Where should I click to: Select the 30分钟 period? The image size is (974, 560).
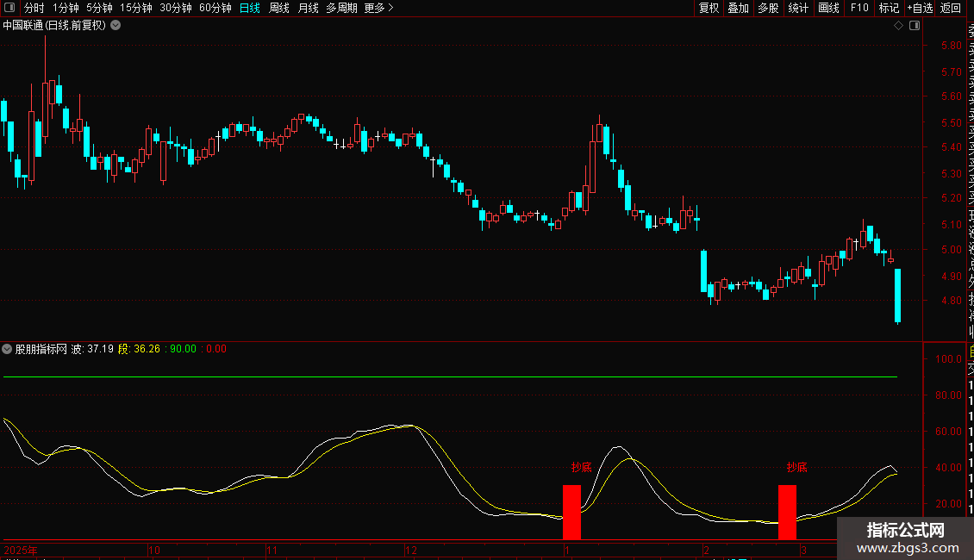pos(176,8)
